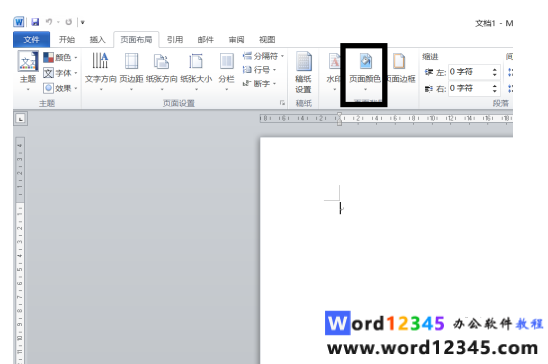
Task: Open the 文件 (File) tab
Action: pyautogui.click(x=31, y=39)
